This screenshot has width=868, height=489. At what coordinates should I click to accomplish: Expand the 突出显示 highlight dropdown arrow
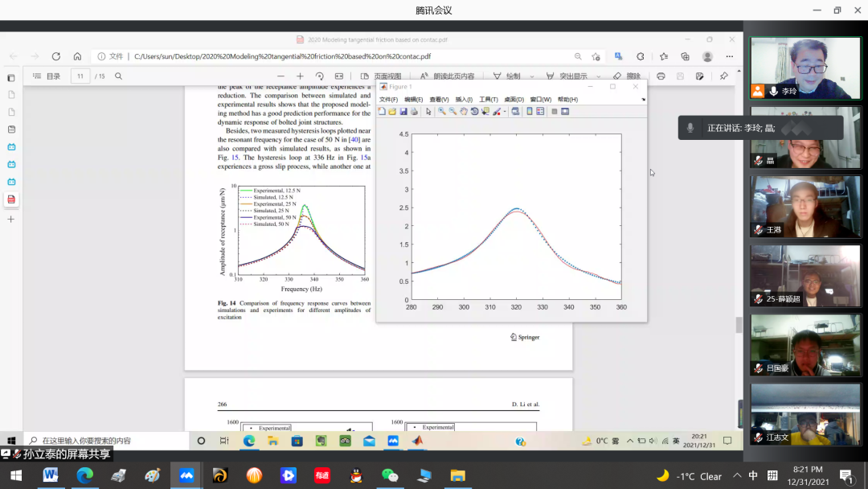601,76
